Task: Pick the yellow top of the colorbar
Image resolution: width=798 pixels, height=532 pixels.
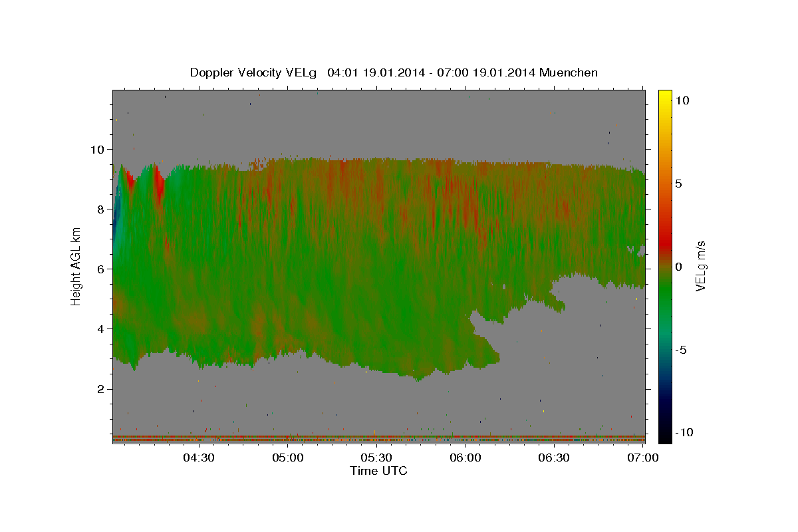Action: coord(665,96)
